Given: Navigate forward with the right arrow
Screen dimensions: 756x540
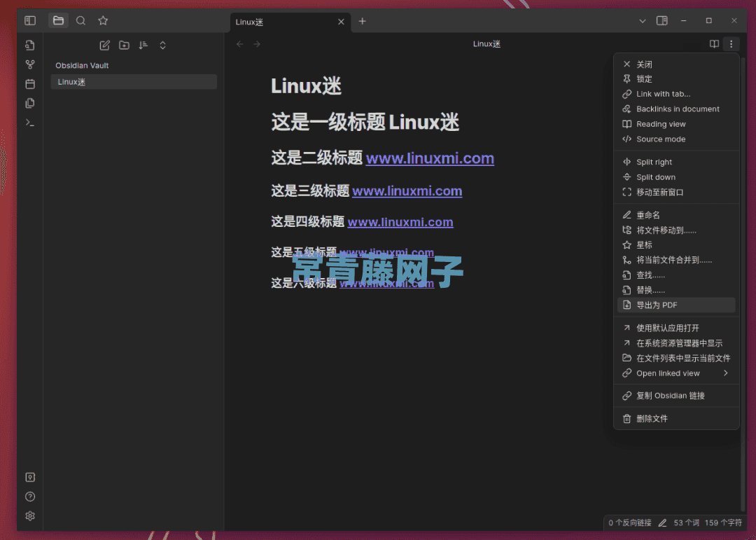Looking at the screenshot, I should tap(257, 44).
